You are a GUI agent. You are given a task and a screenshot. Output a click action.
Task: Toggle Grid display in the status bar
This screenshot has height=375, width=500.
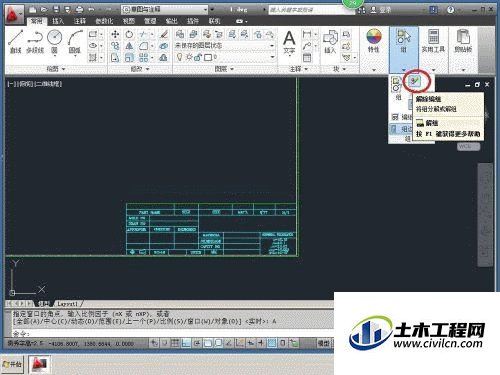pyautogui.click(x=175, y=343)
